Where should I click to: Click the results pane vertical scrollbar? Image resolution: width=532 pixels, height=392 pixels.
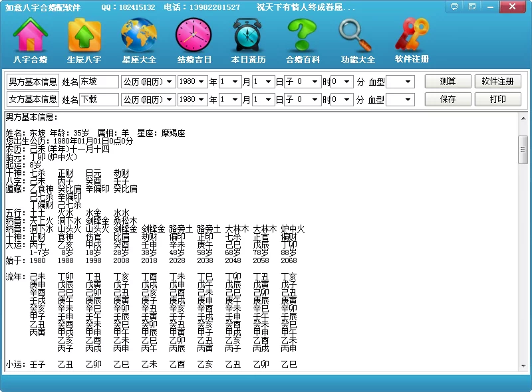(523, 239)
